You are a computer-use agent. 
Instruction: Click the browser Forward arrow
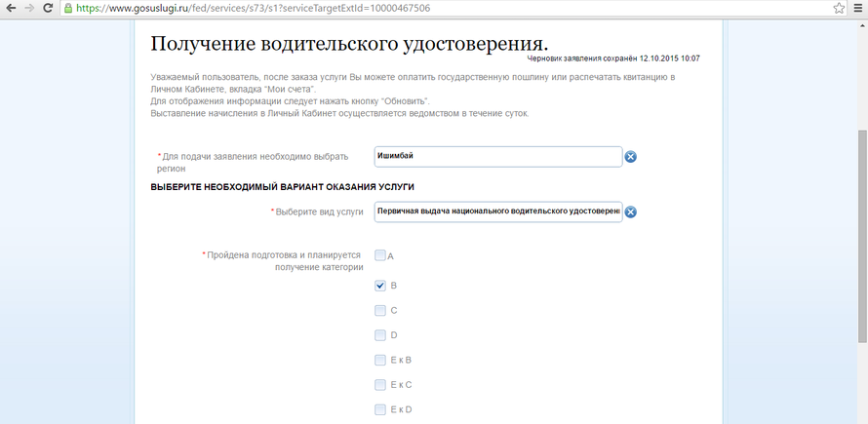point(30,8)
